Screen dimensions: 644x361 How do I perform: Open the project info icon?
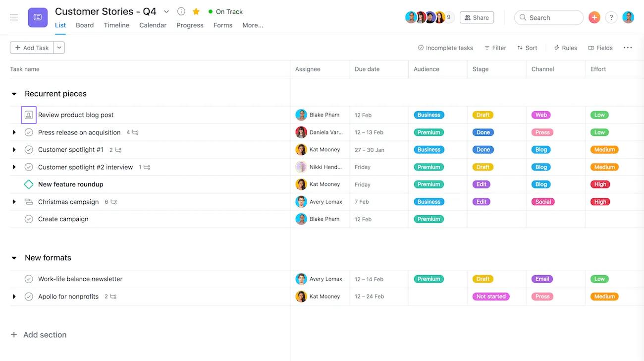click(181, 11)
